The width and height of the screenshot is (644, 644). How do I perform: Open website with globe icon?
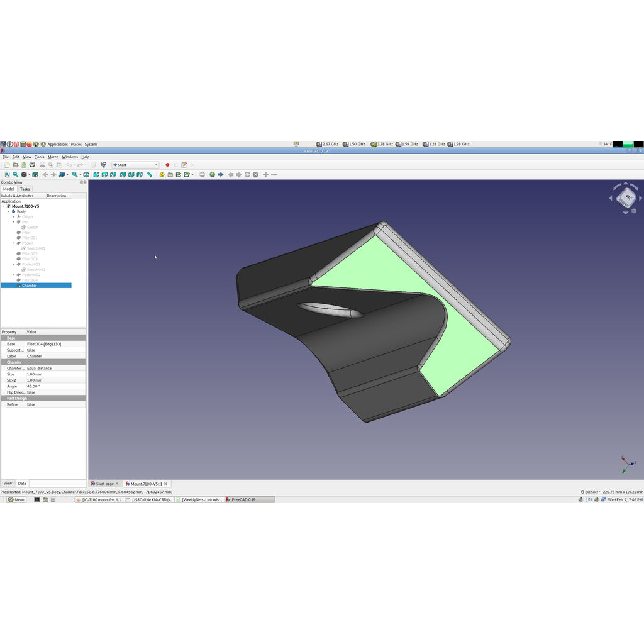coord(213,175)
